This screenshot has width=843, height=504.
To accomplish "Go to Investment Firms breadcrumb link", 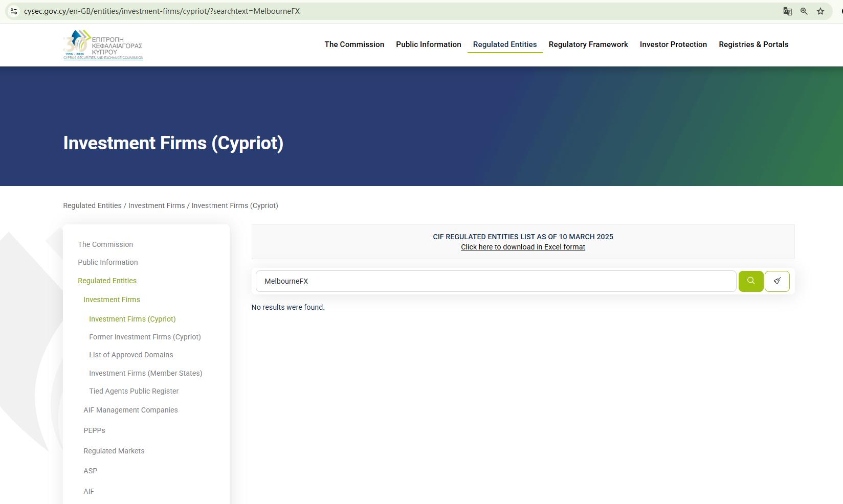I will click(x=157, y=205).
